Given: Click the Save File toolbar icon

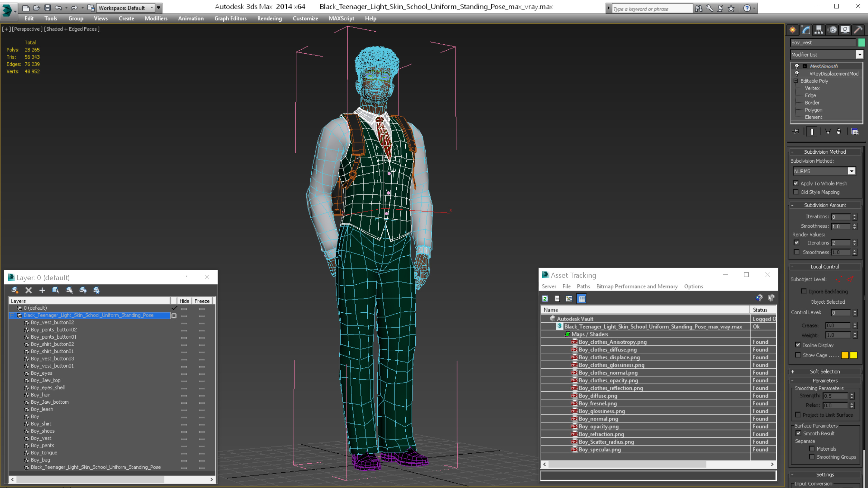Looking at the screenshot, I should [x=48, y=8].
